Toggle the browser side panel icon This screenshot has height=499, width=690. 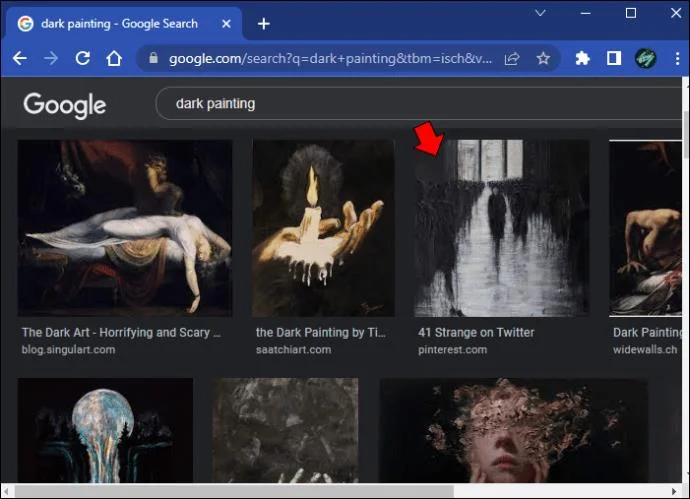(613, 59)
